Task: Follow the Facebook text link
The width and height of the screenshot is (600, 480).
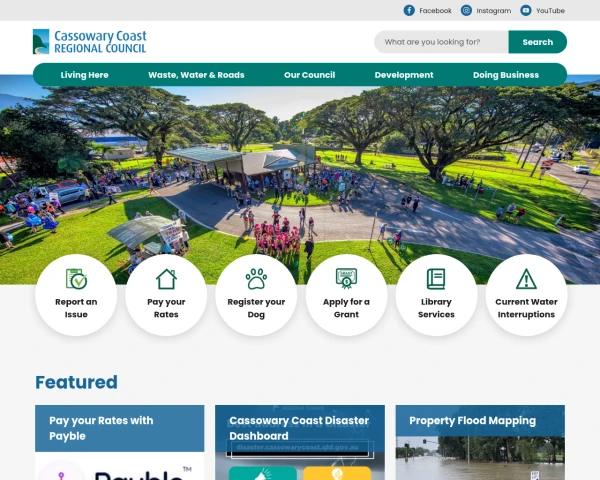Action: point(435,11)
